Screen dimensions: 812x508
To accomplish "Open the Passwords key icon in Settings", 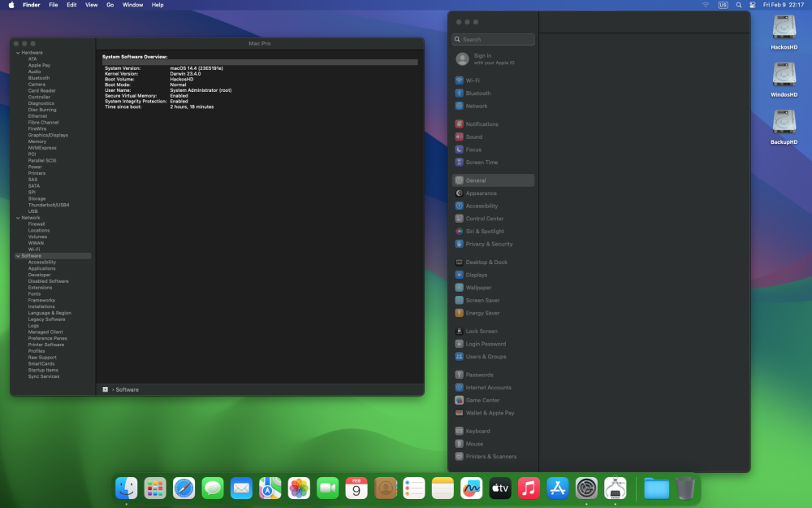I will (x=459, y=374).
